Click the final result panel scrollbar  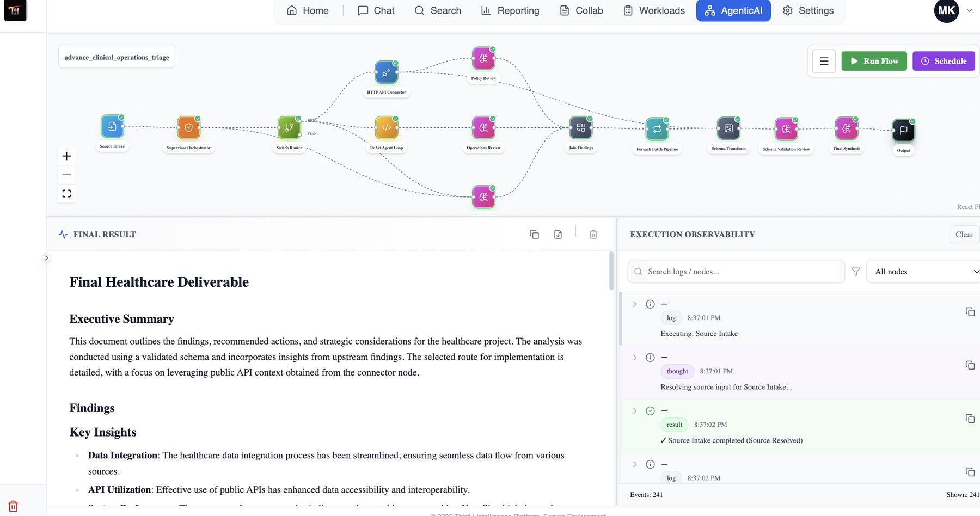coord(611,271)
